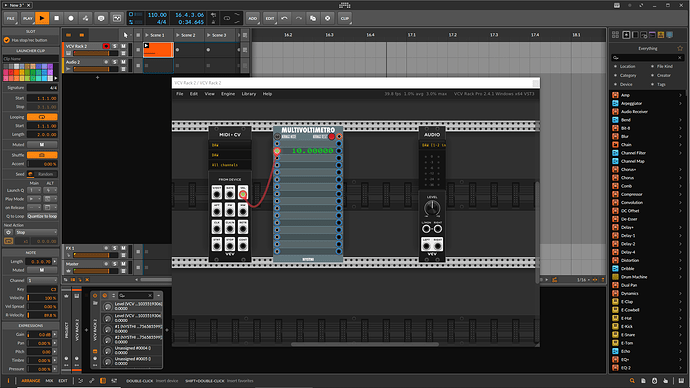This screenshot has width=690, height=388.
Task: Open the Library menu in VCV Rack
Action: (249, 94)
